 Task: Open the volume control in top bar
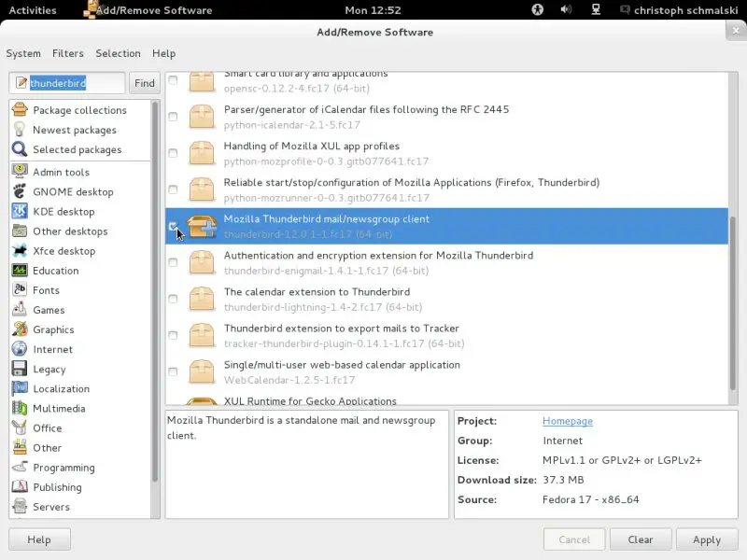(566, 9)
